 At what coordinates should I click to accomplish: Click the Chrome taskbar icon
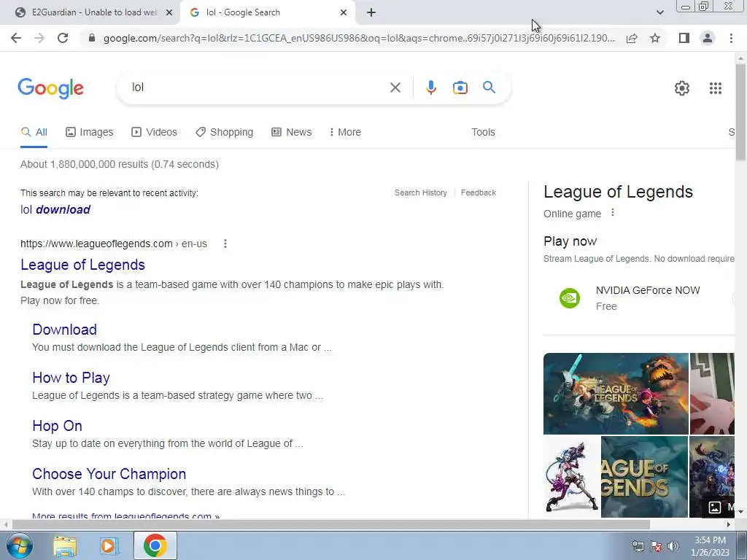click(155, 545)
